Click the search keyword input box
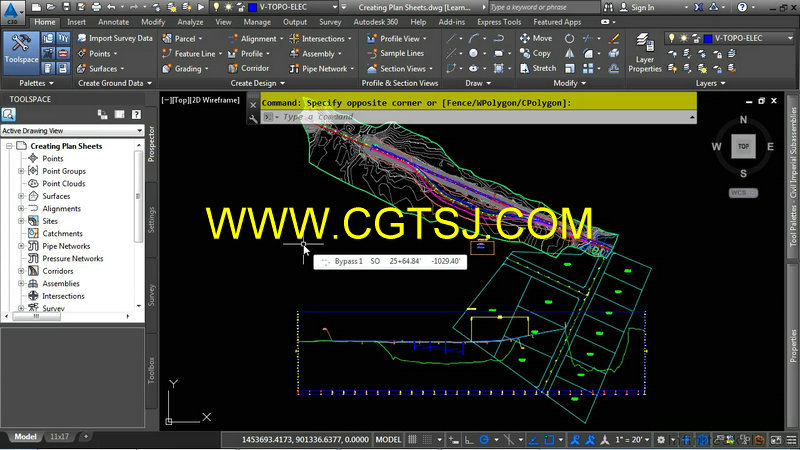 (545, 7)
